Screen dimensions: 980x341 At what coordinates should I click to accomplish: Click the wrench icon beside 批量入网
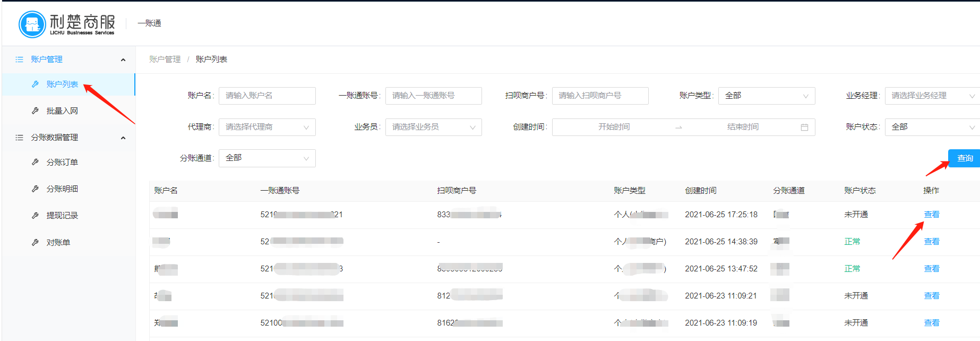[x=35, y=110]
